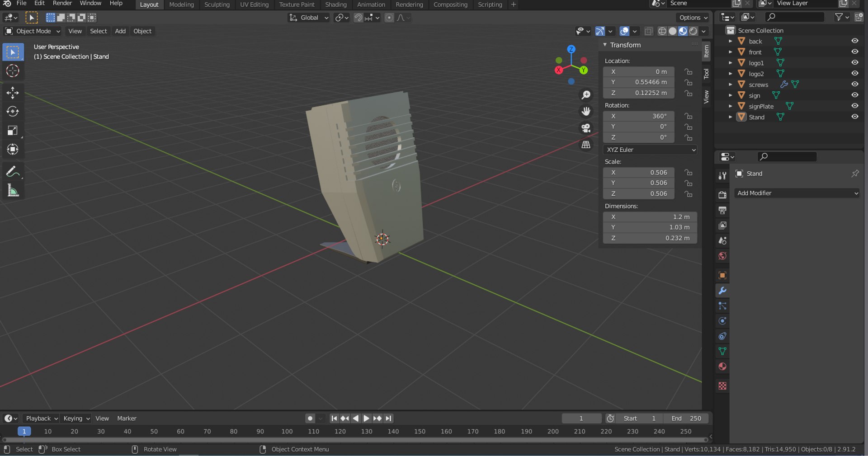Image resolution: width=868 pixels, height=456 pixels.
Task: Select the Scale tool in the toolbar
Action: pyautogui.click(x=13, y=131)
